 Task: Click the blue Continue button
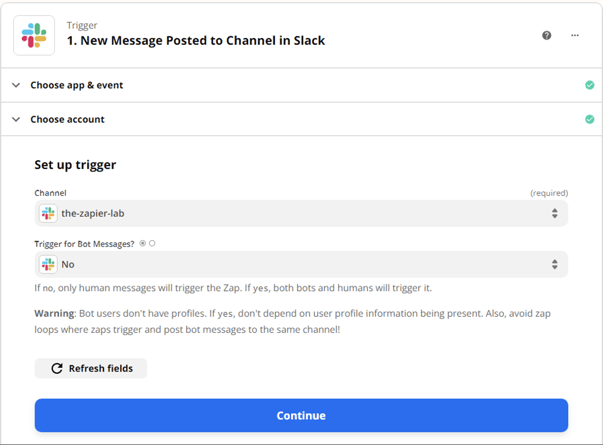pos(301,415)
